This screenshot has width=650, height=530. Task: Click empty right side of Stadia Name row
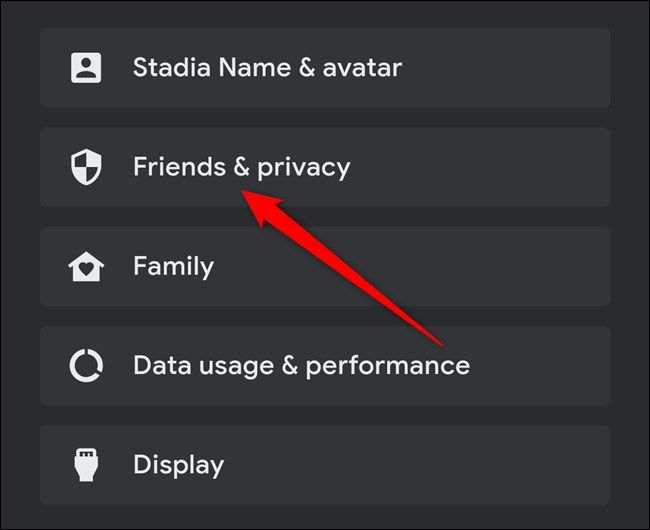(x=530, y=68)
